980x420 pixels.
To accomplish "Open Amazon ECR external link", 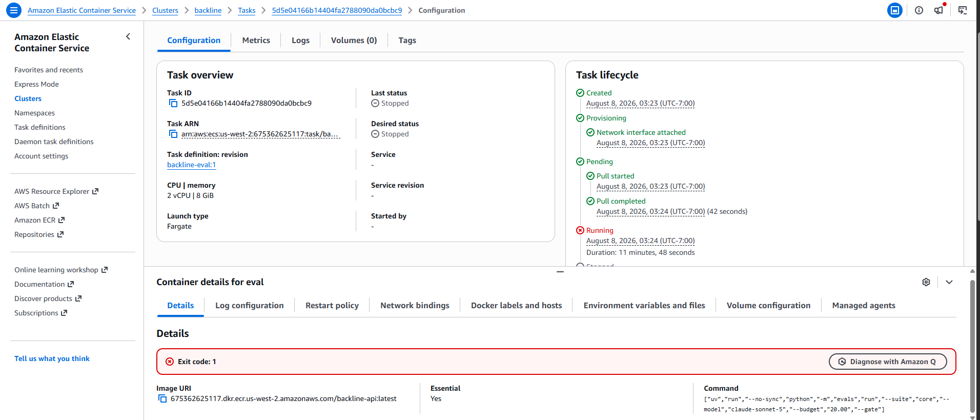I will tap(39, 221).
